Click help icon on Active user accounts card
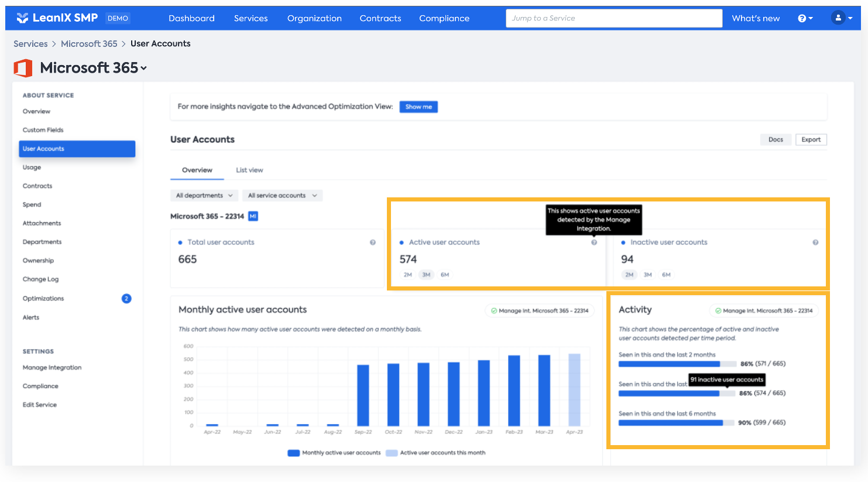Image resolution: width=868 pixels, height=482 pixels. click(x=594, y=242)
